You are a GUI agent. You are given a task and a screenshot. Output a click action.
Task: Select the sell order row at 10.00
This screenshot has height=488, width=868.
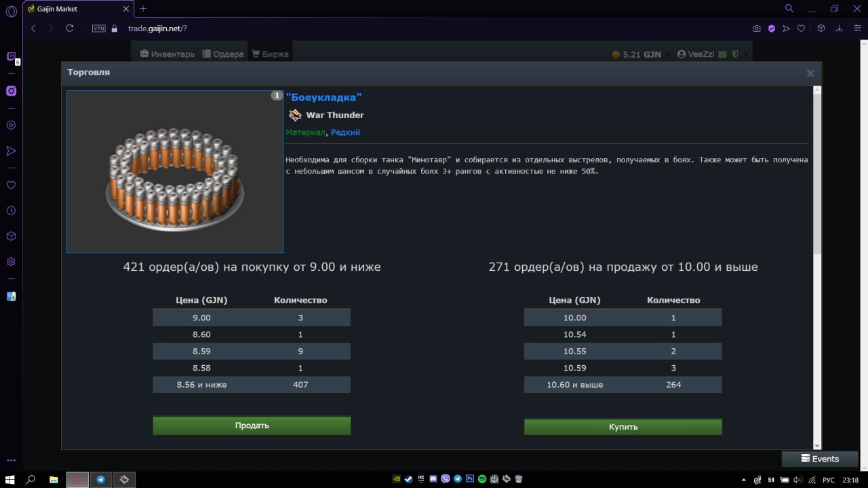point(623,318)
